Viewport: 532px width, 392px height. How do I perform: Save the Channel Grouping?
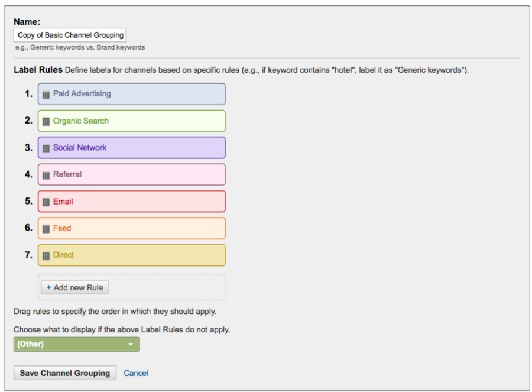tap(65, 373)
